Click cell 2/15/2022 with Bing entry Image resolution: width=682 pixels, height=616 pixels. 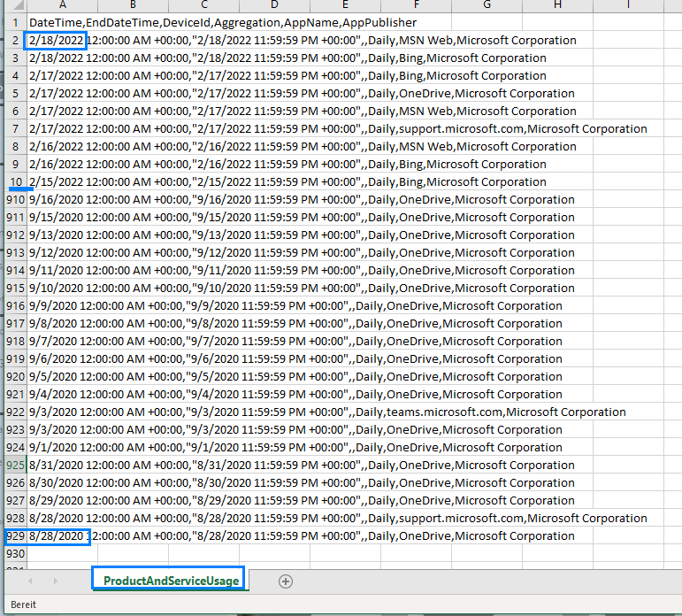[x=287, y=182]
